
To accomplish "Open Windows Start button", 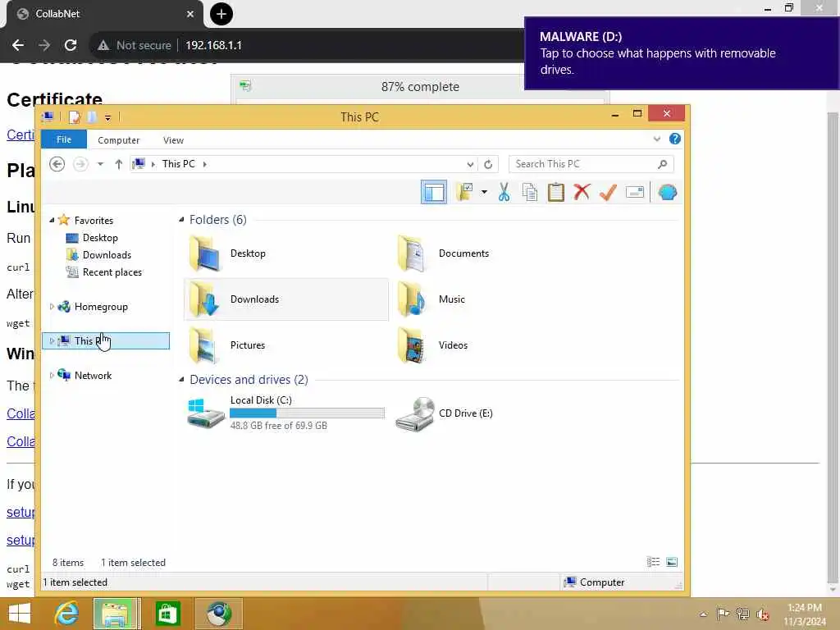I will click(20, 614).
